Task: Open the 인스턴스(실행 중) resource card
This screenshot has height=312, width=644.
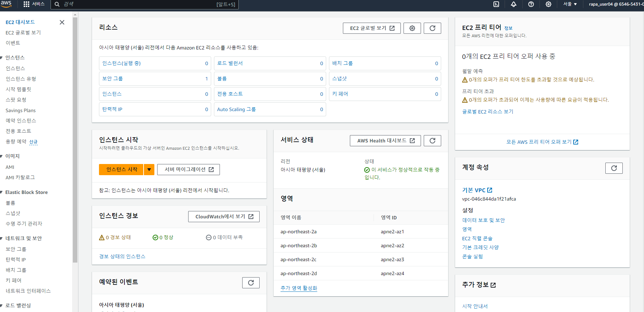Action: pos(155,63)
